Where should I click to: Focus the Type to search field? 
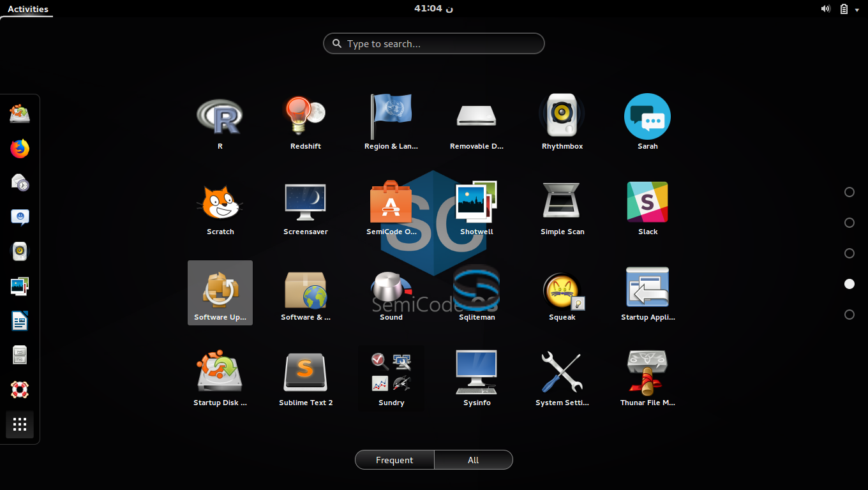pos(434,43)
